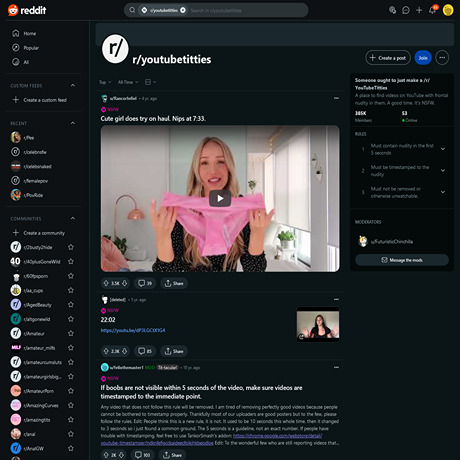Image resolution: width=460 pixels, height=460 pixels.
Task: Favorite r/40plusGoneWild with star
Action: pyautogui.click(x=71, y=261)
